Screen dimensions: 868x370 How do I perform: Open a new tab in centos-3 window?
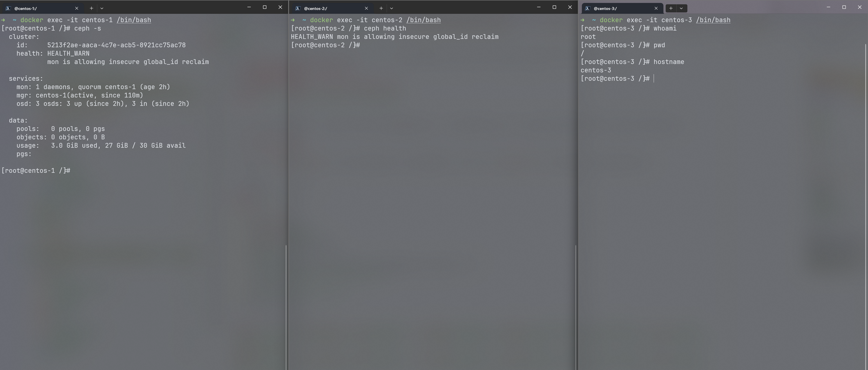pyautogui.click(x=671, y=8)
